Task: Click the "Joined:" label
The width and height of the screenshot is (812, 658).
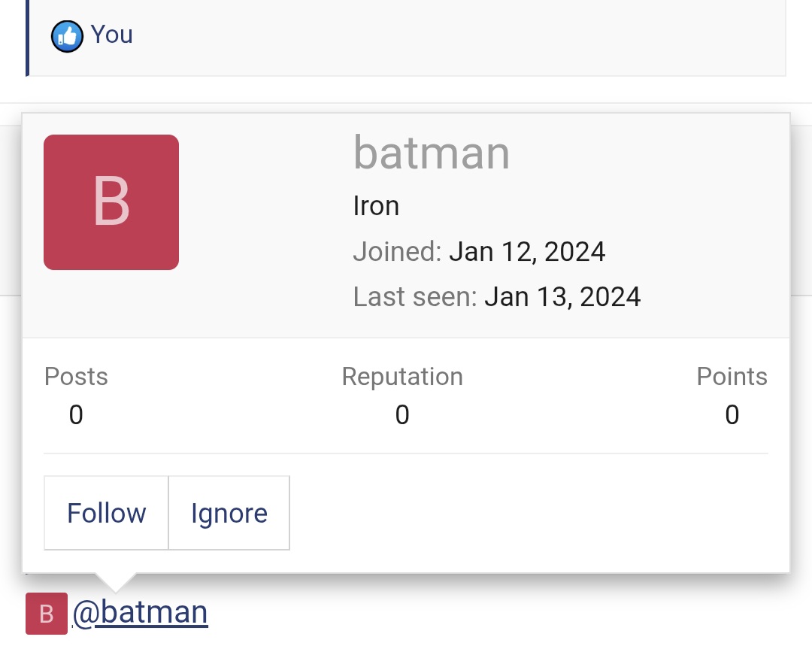Action: pyautogui.click(x=397, y=251)
